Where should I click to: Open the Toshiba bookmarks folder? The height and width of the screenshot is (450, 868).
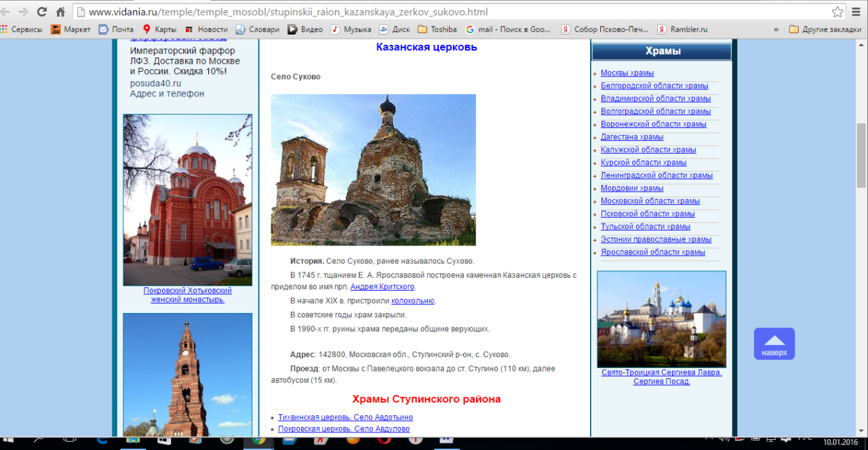coord(437,29)
